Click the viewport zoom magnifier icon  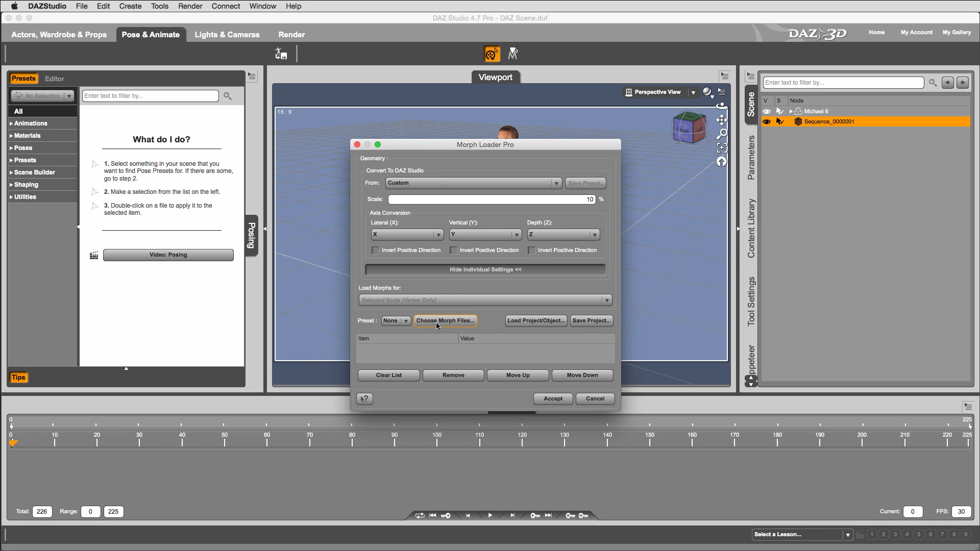pos(722,134)
